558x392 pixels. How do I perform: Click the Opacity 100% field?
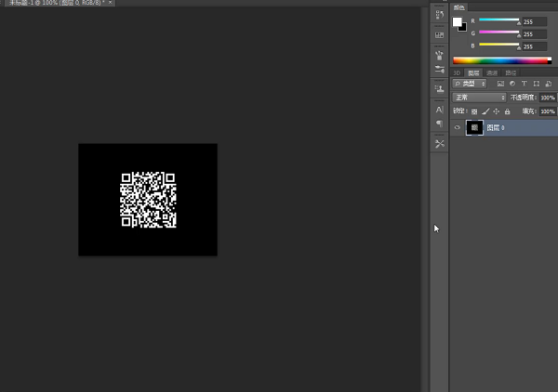pos(548,98)
